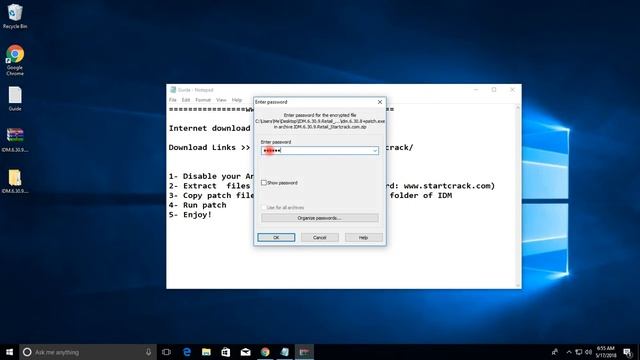Open the Notepad Edit menu
Image resolution: width=640 pixels, height=360 pixels.
pos(186,100)
